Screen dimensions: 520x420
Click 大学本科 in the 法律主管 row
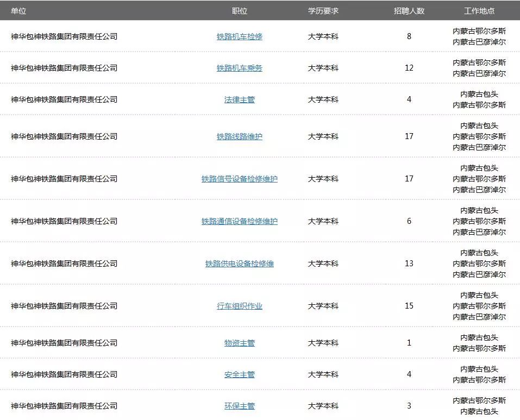323,99
